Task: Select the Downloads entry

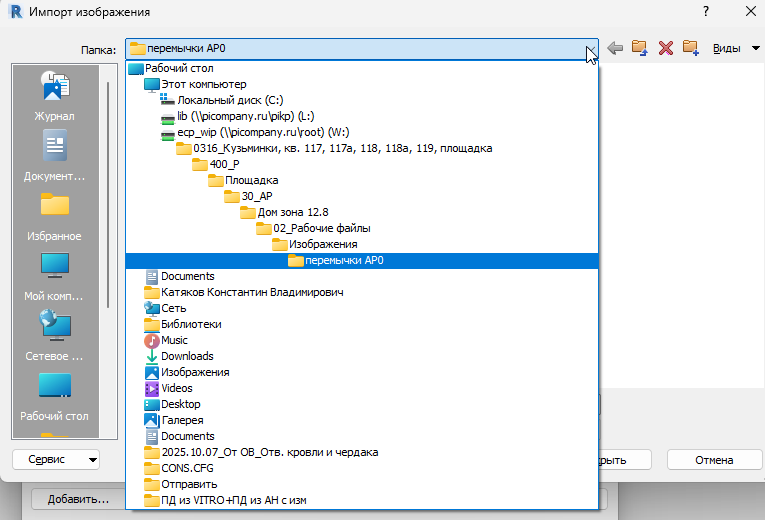Action: click(x=362, y=357)
